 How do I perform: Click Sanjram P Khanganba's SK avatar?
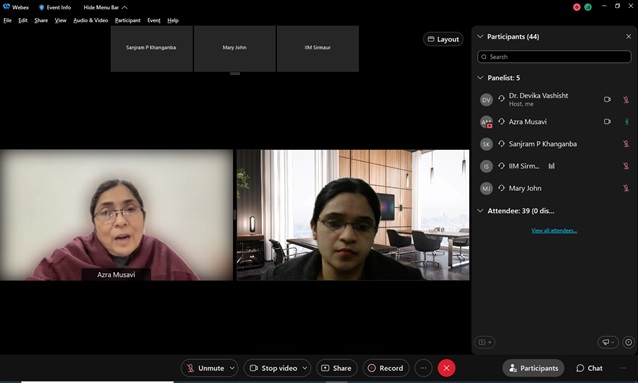pyautogui.click(x=486, y=144)
